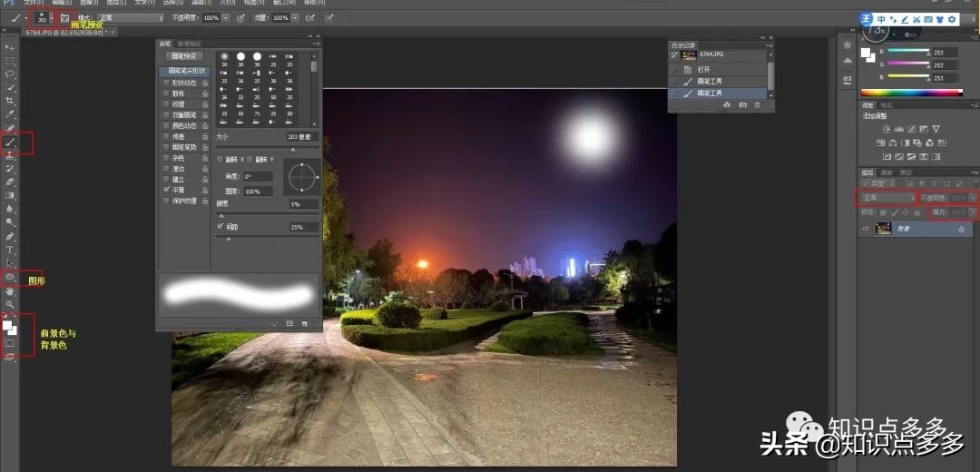
Task: Uncheck the Smoothing (平滑) checkbox
Action: point(166,190)
